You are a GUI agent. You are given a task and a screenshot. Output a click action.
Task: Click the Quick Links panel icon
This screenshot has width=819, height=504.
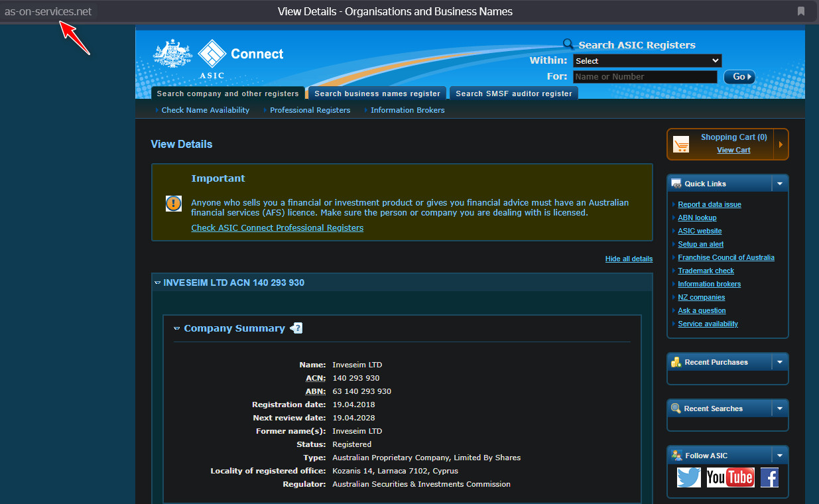point(676,184)
